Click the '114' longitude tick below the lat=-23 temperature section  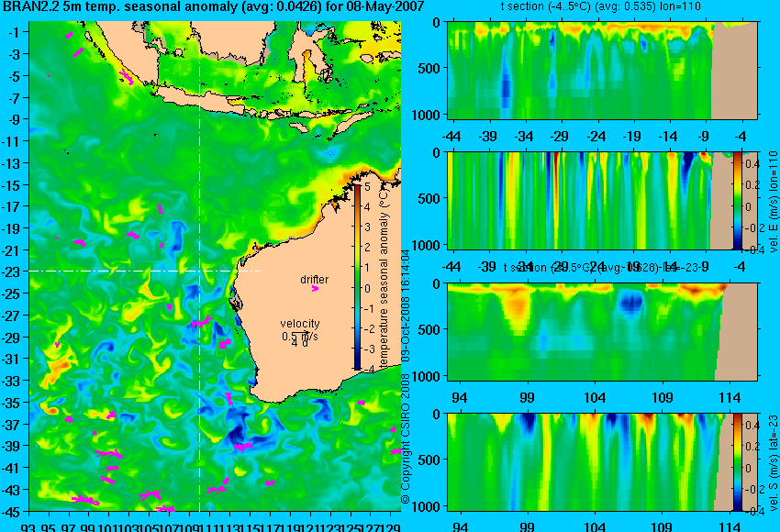click(730, 398)
